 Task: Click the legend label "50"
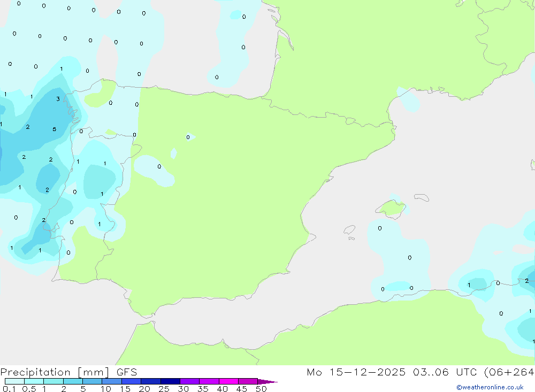coord(261,389)
